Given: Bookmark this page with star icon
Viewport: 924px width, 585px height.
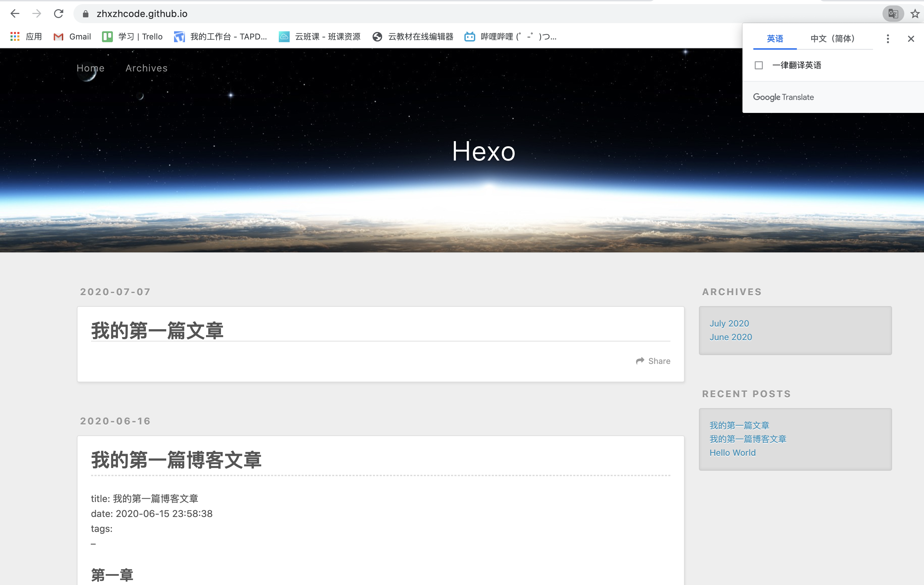Looking at the screenshot, I should 915,14.
